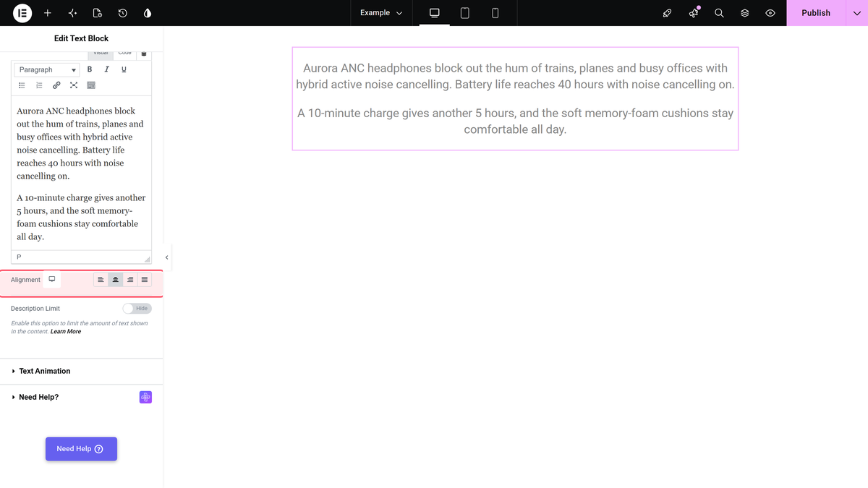Apply Italic formatting in text editor

point(107,69)
